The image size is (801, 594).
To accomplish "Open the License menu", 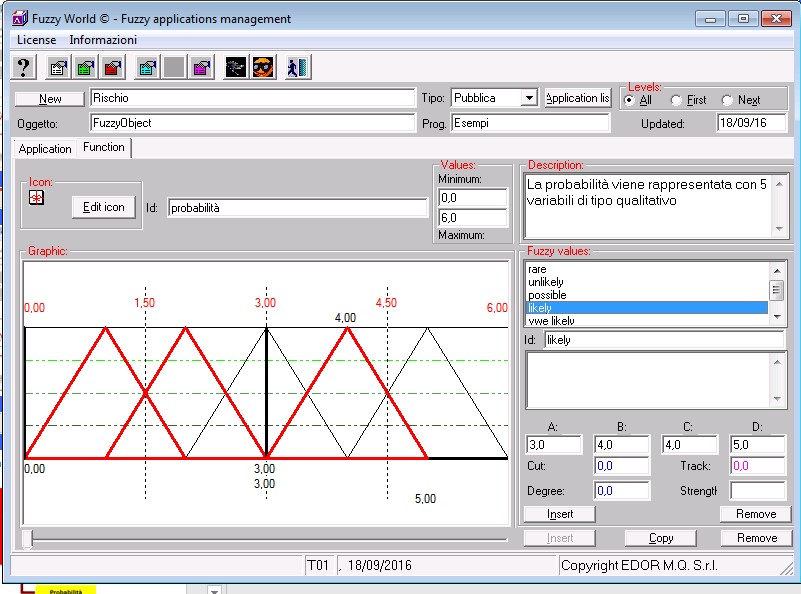I will [x=37, y=40].
